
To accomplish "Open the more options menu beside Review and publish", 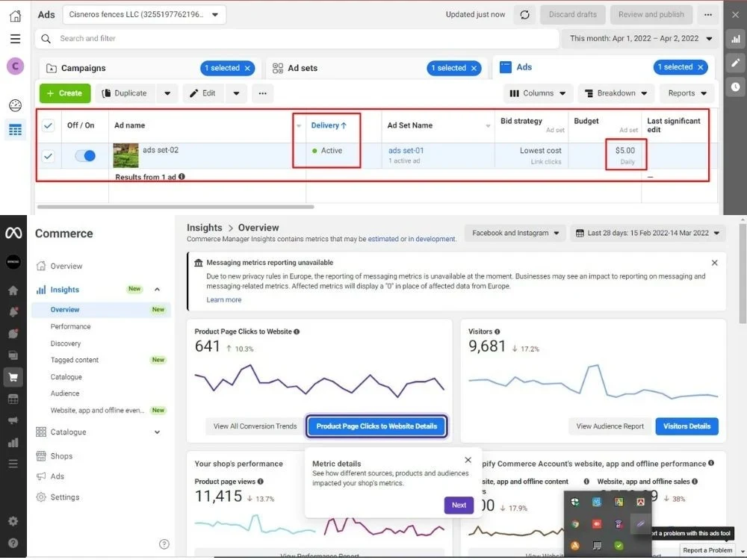I will 708,15.
